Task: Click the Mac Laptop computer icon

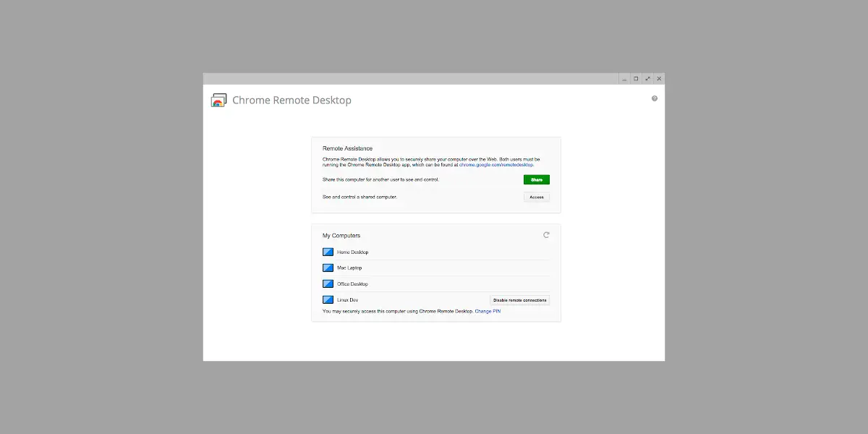Action: (x=328, y=268)
